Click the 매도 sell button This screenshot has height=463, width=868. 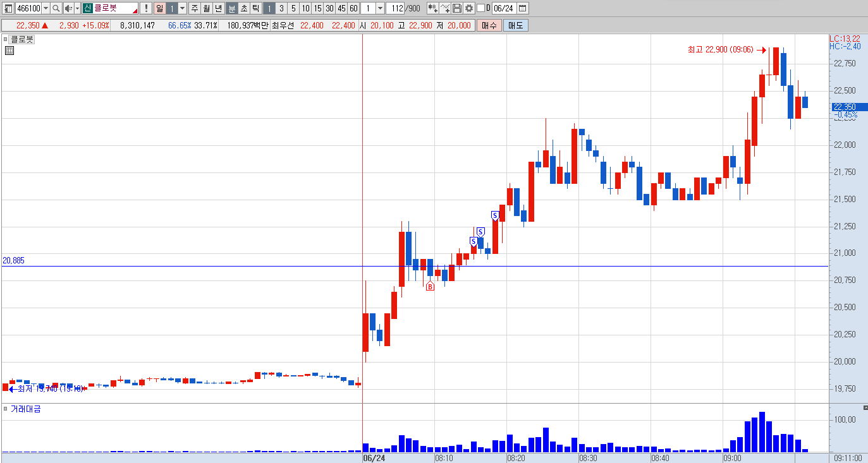(x=516, y=25)
